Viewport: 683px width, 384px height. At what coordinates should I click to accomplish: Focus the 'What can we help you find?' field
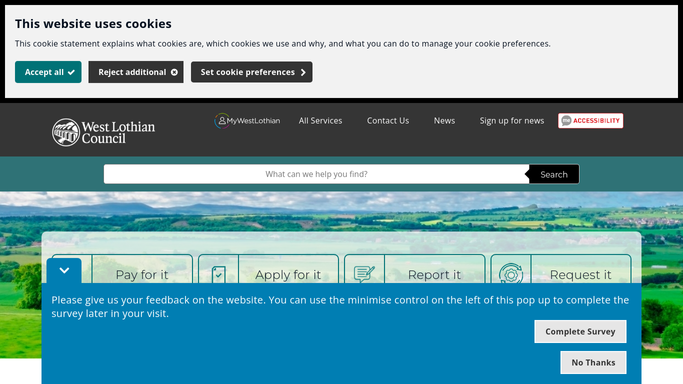pyautogui.click(x=316, y=174)
